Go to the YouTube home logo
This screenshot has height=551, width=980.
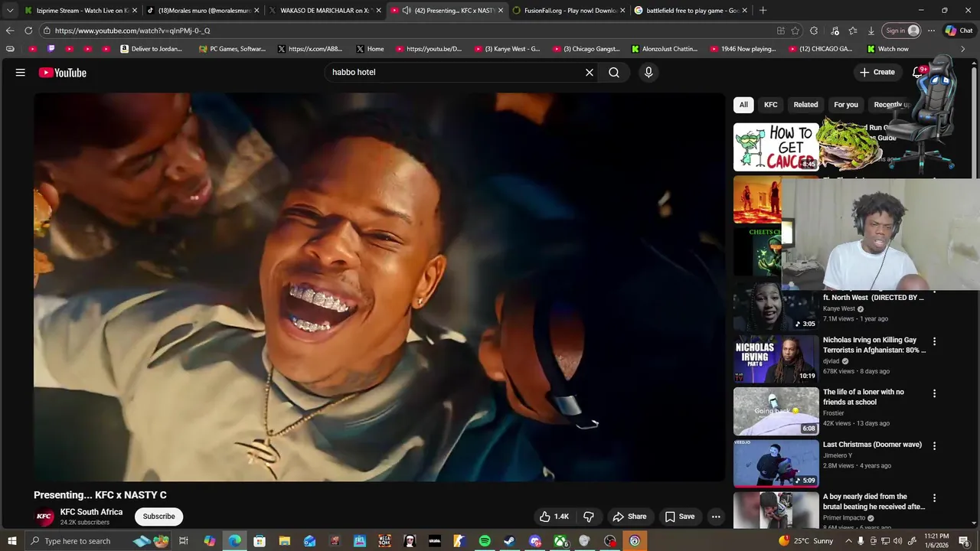pyautogui.click(x=63, y=73)
